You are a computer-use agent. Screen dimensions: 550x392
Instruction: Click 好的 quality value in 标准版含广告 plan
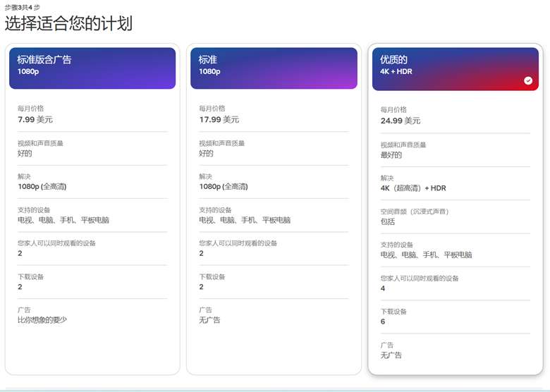[25, 154]
